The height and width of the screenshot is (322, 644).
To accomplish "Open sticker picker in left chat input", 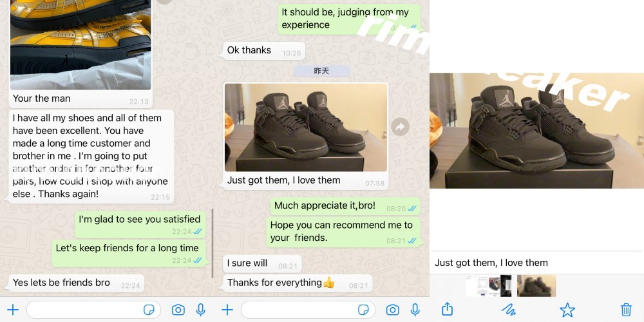I will click(149, 310).
